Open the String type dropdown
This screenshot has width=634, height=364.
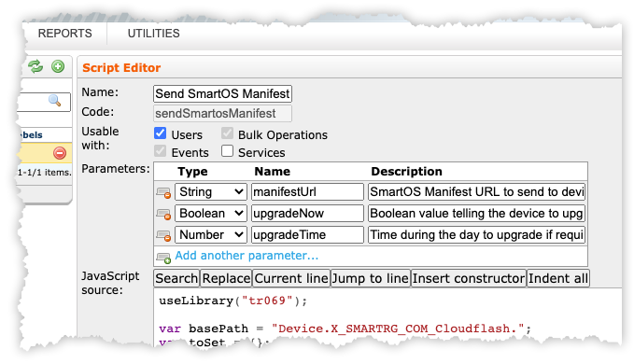coord(211,191)
